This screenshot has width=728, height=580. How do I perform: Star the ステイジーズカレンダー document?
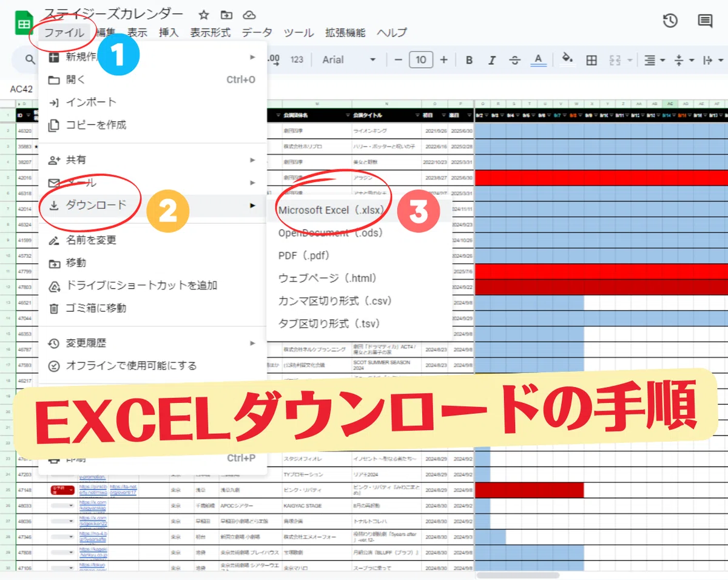click(x=204, y=15)
